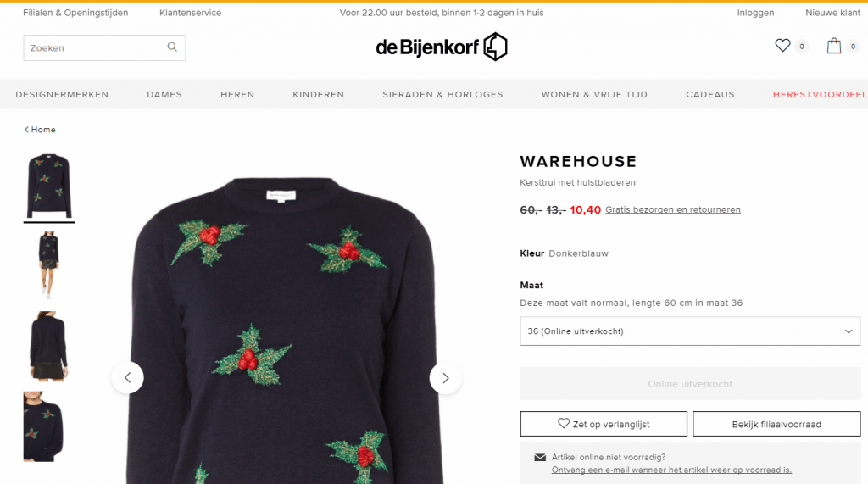Click the Inloggen link
Viewport: 868px width, 484px height.
755,13
